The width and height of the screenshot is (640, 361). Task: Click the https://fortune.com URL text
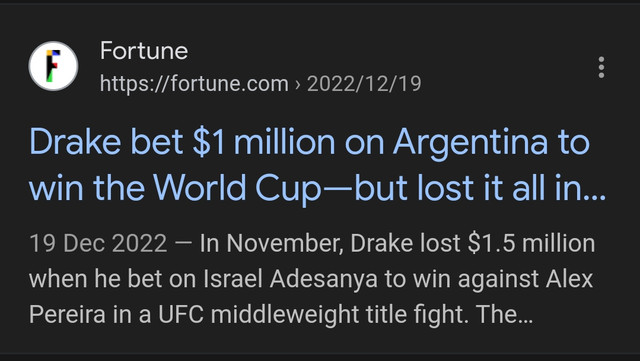(194, 84)
